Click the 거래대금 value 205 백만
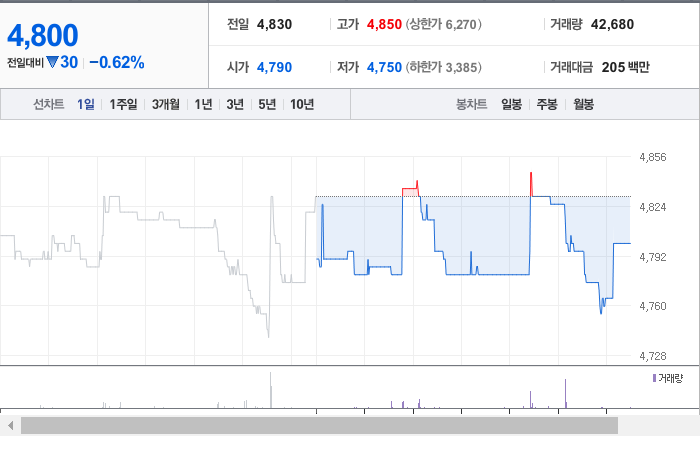Screen dimensions: 700x450 (625, 67)
